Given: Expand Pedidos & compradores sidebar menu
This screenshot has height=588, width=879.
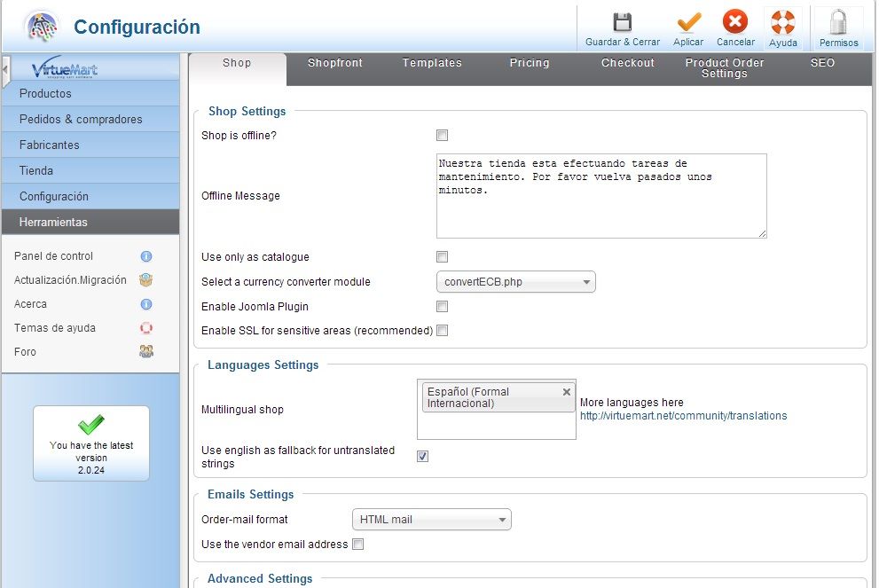Looking at the screenshot, I should [x=90, y=120].
